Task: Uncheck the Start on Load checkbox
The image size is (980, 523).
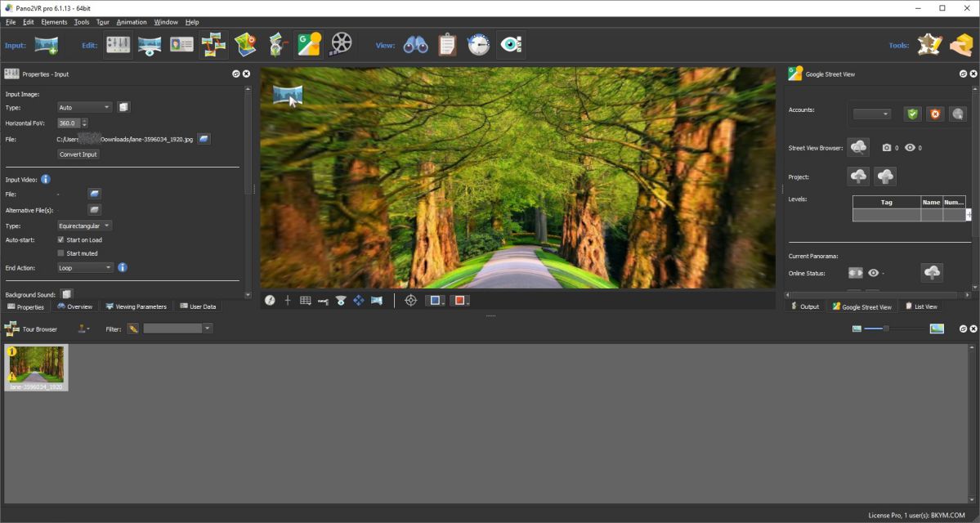Action: 61,240
